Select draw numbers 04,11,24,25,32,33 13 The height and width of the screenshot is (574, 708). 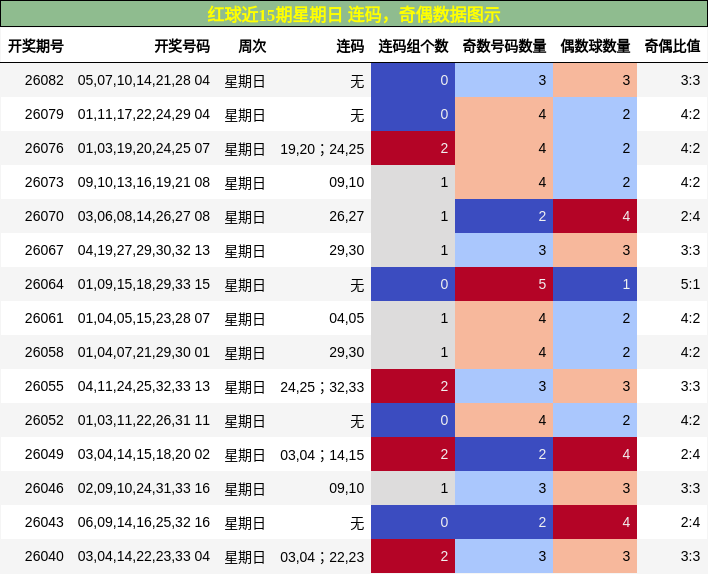(144, 386)
